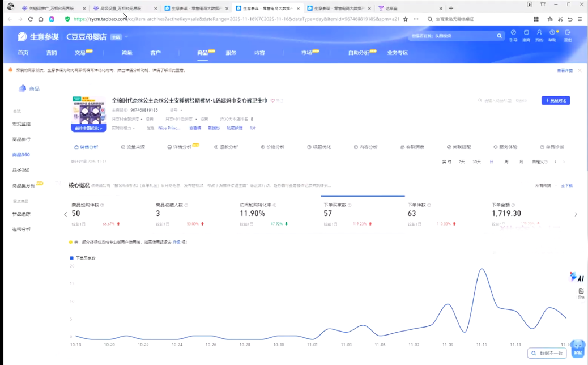Click the blue 客服 robot icon

pyautogui.click(x=577, y=347)
